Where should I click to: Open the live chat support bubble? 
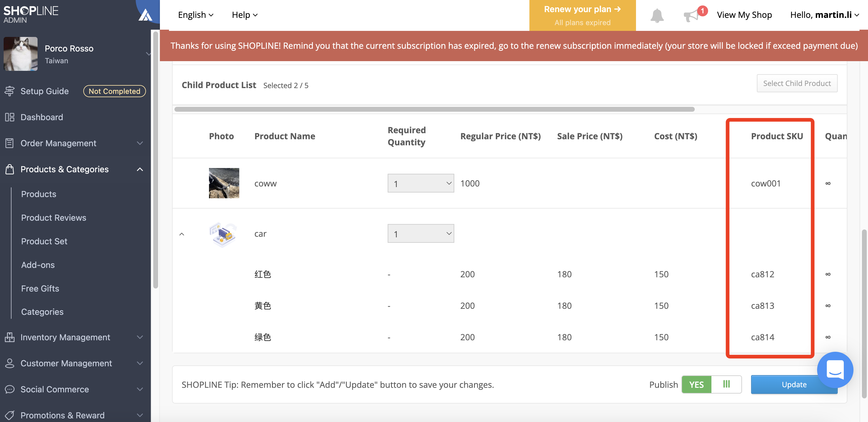click(x=835, y=370)
